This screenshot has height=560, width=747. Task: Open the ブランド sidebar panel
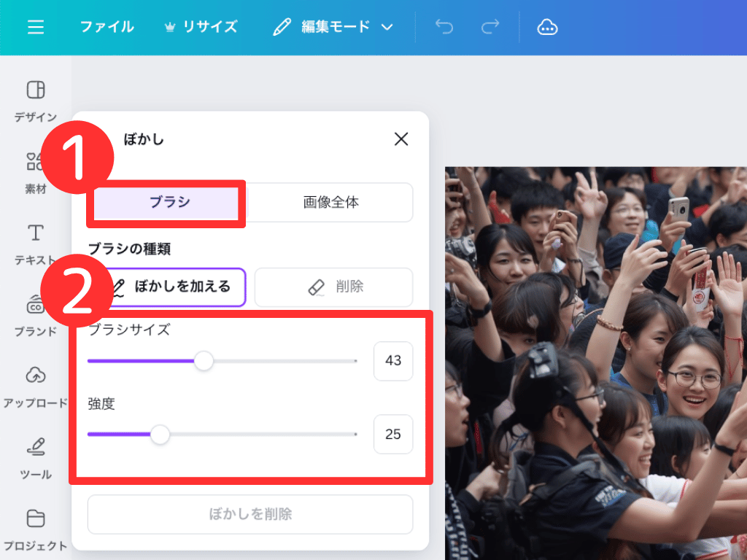pyautogui.click(x=35, y=315)
